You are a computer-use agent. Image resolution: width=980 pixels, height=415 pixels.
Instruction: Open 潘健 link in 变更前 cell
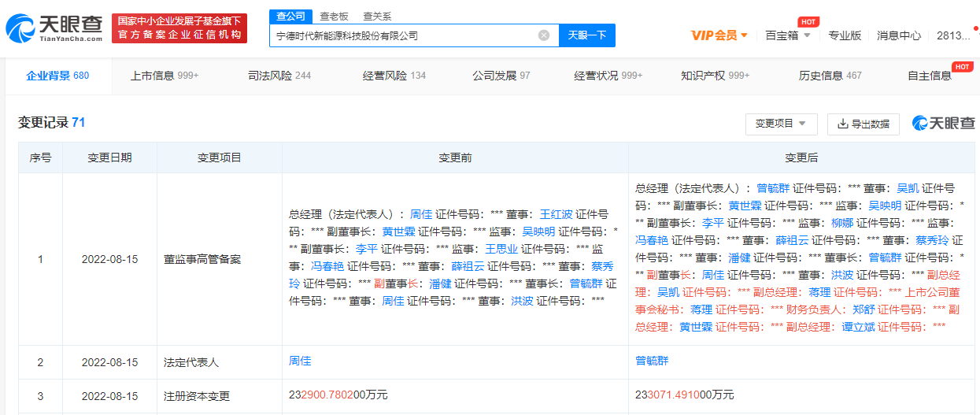point(440,283)
